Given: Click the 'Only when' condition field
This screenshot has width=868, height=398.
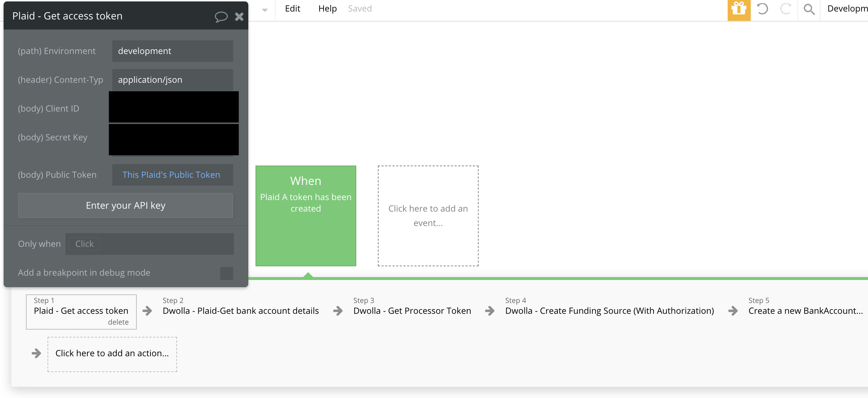Looking at the screenshot, I should coord(150,244).
